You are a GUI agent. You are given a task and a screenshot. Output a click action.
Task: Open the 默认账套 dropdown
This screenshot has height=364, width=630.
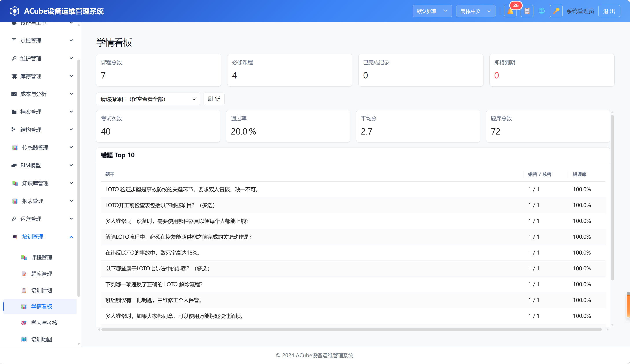pyautogui.click(x=432, y=11)
